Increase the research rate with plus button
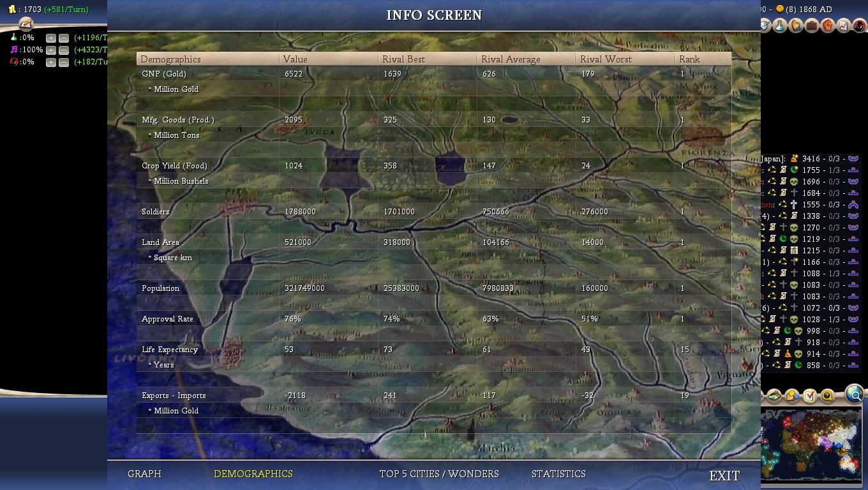The height and width of the screenshot is (490, 868). click(x=51, y=38)
